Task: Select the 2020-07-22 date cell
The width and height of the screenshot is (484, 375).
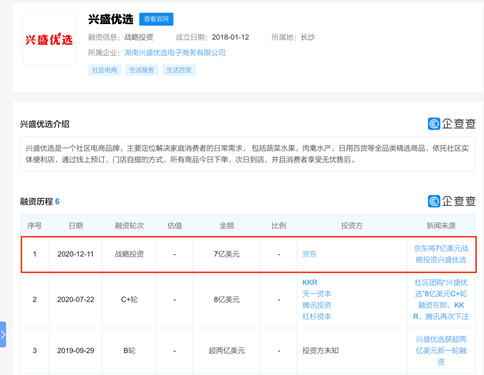Action: pyautogui.click(x=76, y=299)
